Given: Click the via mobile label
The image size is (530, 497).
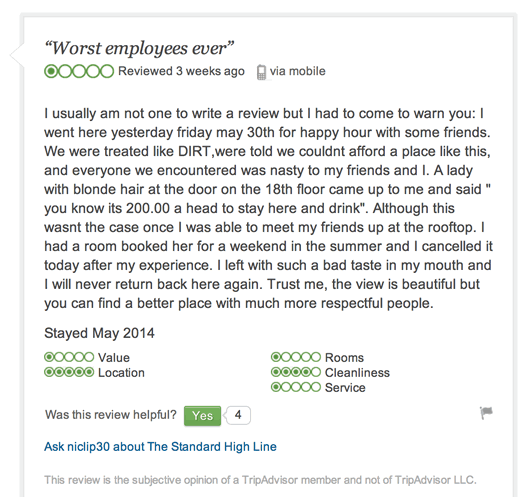Looking at the screenshot, I should click(297, 71).
